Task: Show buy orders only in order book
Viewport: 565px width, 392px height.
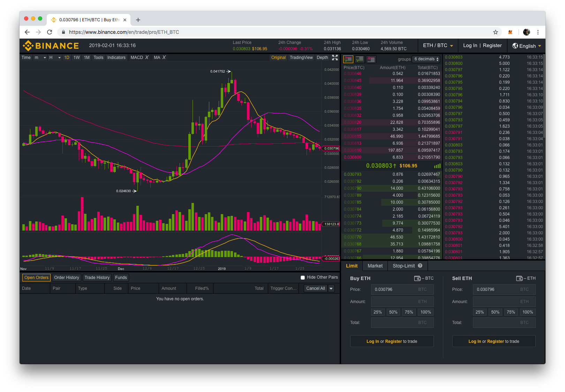Action: coord(359,59)
